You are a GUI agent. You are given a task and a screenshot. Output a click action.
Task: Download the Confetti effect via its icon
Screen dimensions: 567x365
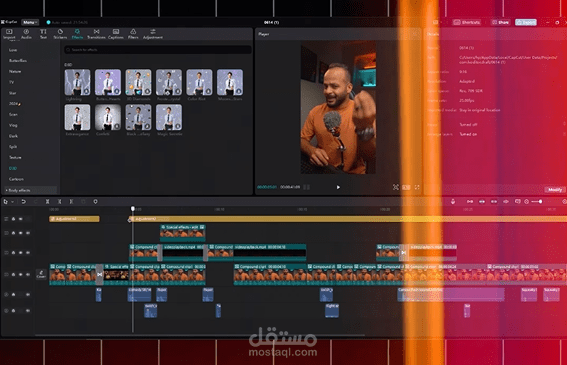(x=117, y=127)
